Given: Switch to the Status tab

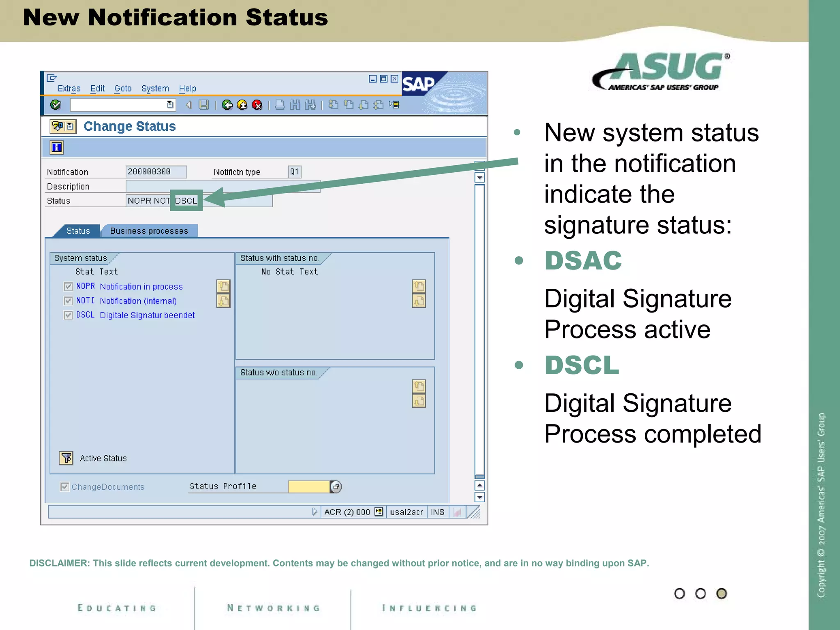Looking at the screenshot, I should click(78, 231).
